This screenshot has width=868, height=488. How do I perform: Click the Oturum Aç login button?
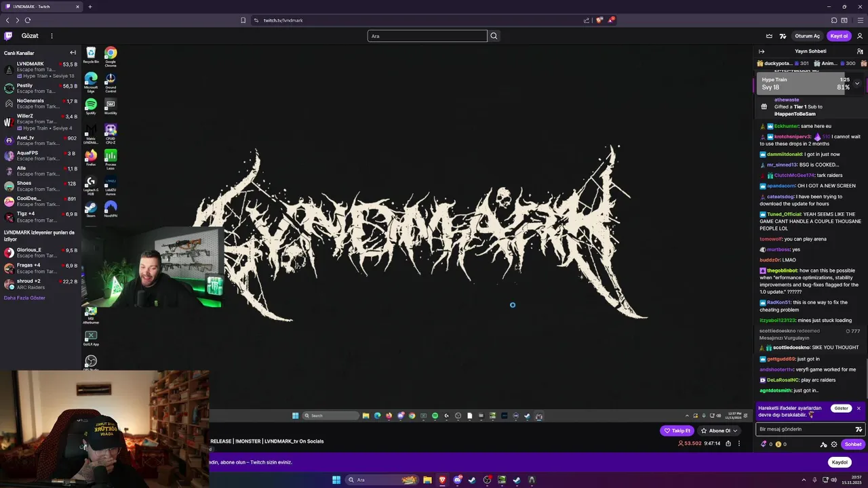click(807, 36)
